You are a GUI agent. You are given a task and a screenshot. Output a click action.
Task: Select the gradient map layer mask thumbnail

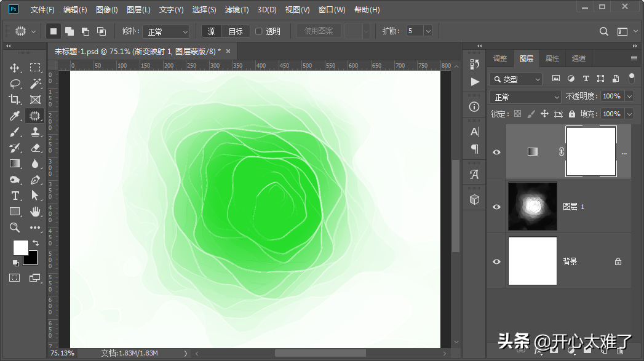[x=590, y=152]
